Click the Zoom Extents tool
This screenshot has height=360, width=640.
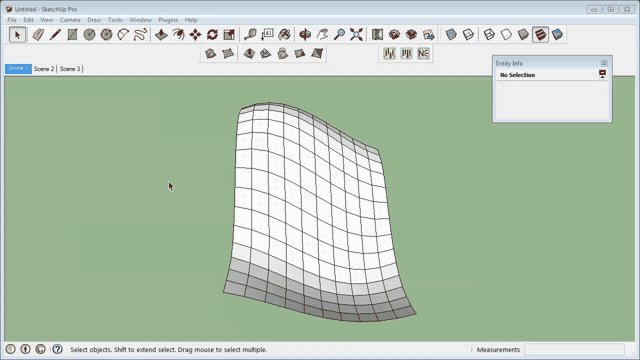pos(356,35)
